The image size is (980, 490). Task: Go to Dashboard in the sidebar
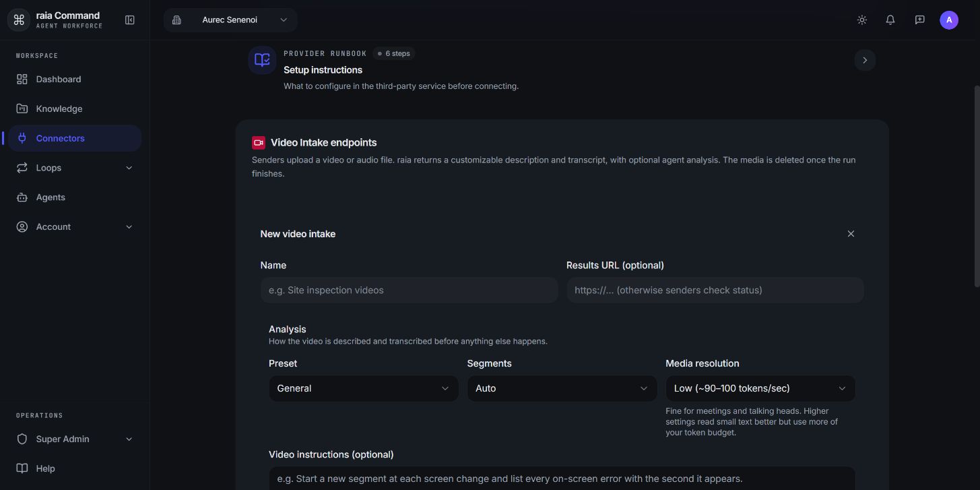point(75,80)
